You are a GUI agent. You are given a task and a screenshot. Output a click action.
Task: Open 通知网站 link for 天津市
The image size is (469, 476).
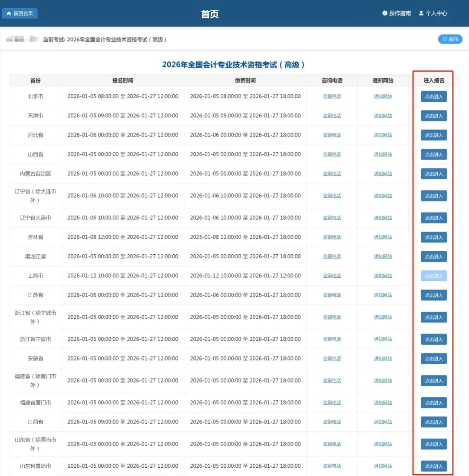(x=383, y=116)
